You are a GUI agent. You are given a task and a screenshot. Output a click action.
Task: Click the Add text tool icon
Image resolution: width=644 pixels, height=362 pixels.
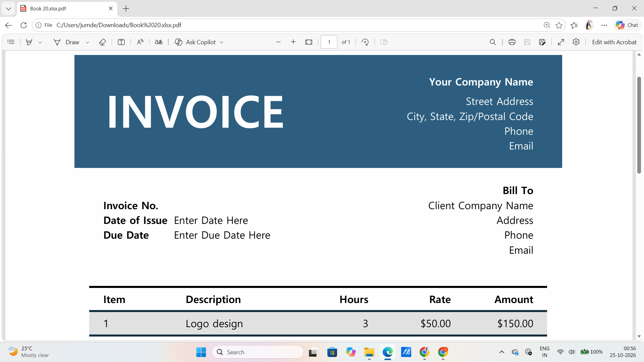[121, 42]
